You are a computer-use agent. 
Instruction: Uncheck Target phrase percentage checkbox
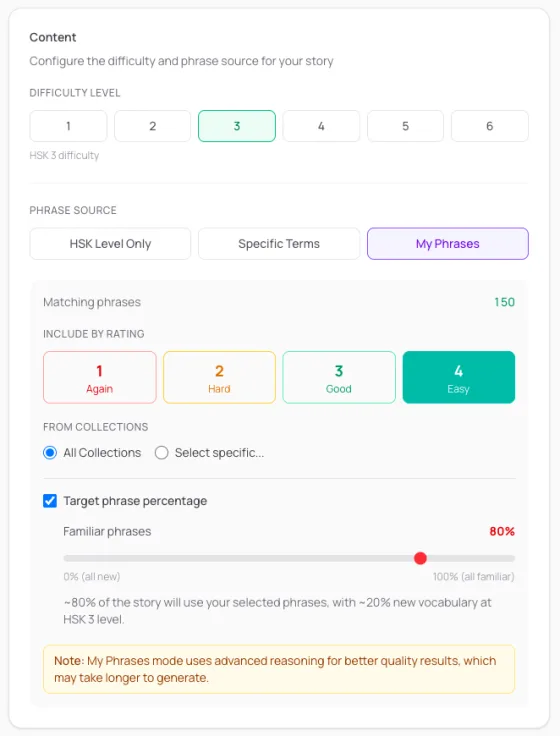(x=50, y=501)
